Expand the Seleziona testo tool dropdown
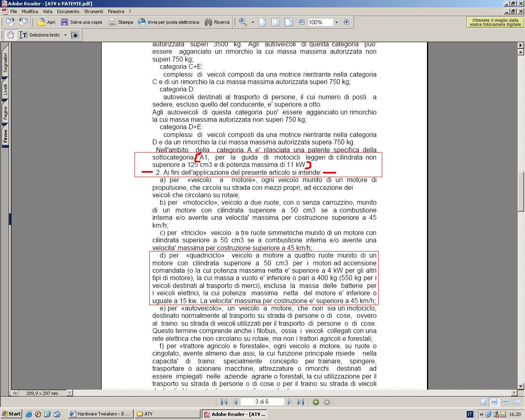Viewport: 525px width, 420px height. [x=65, y=35]
